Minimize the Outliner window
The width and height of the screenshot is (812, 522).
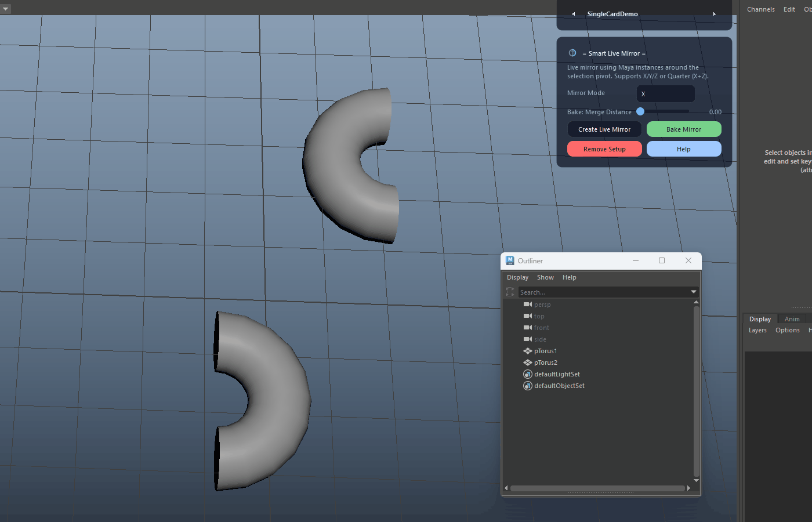tap(636, 260)
